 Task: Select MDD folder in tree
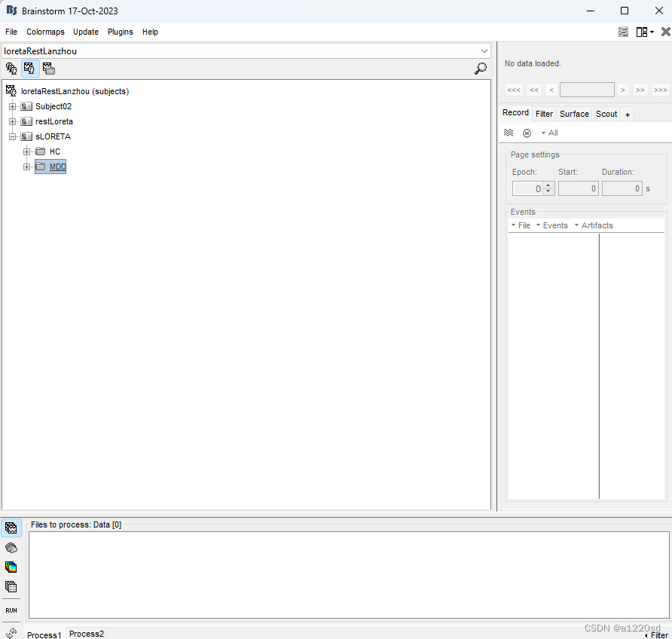(x=50, y=167)
